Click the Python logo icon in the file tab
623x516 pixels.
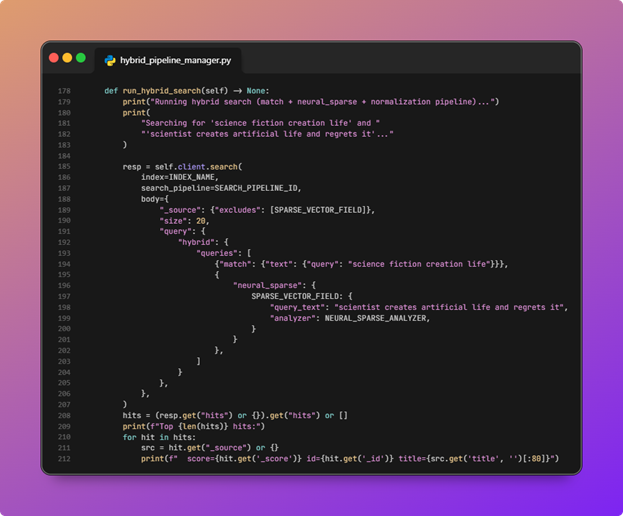tap(110, 60)
